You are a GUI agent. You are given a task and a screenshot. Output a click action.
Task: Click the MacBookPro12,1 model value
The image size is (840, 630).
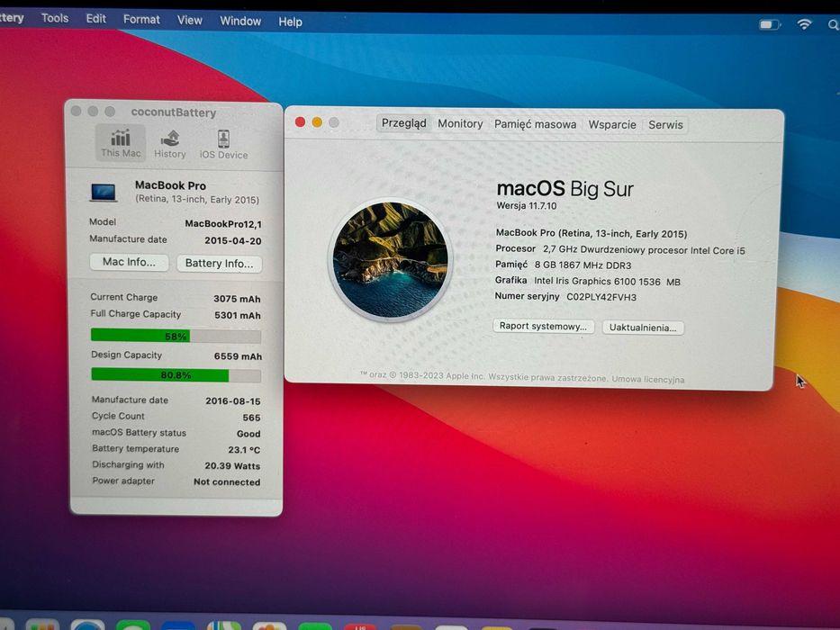(223, 224)
